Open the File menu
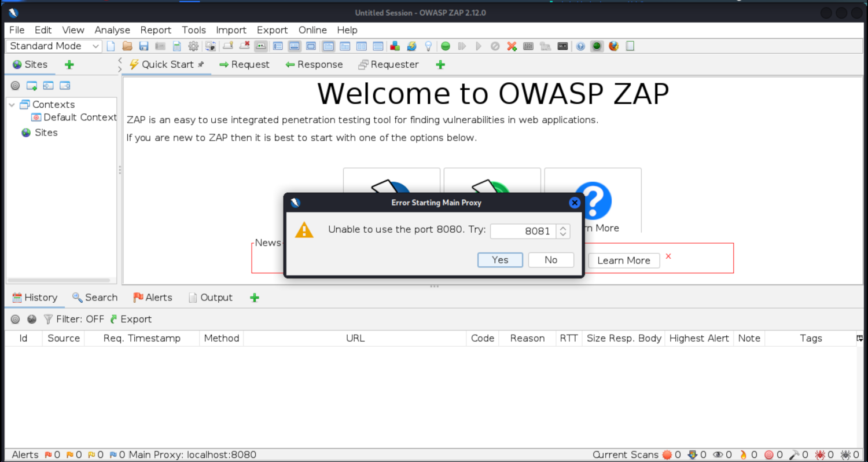Image resolution: width=868 pixels, height=462 pixels. point(17,30)
